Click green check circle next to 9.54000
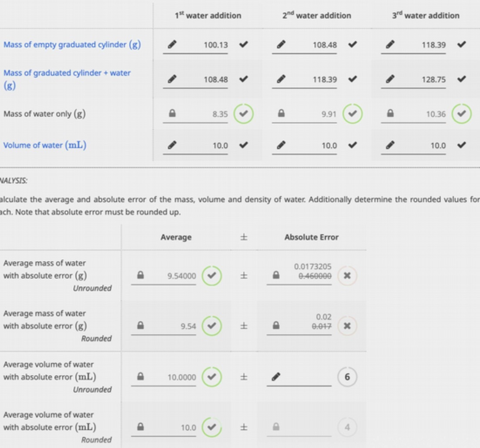This screenshot has width=480, height=448. point(211,276)
